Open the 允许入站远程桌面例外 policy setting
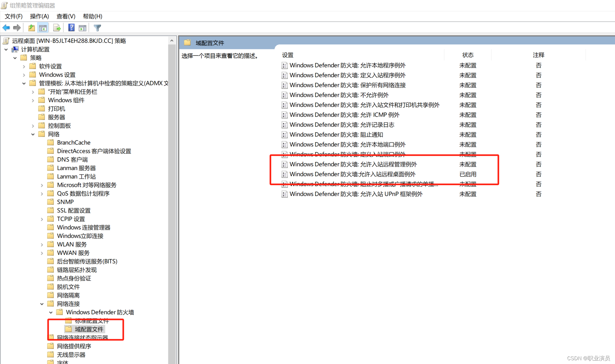This screenshot has height=364, width=615. click(x=352, y=174)
